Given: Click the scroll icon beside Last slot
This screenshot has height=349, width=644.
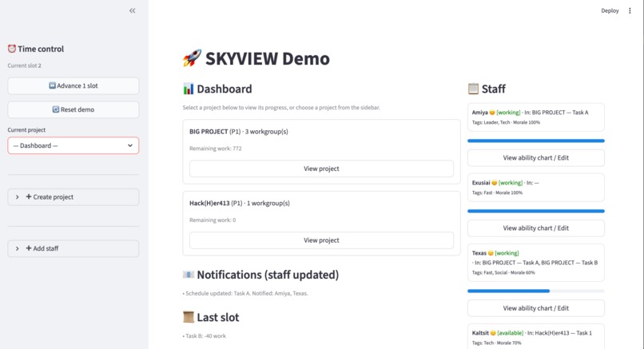Looking at the screenshot, I should click(x=188, y=317).
